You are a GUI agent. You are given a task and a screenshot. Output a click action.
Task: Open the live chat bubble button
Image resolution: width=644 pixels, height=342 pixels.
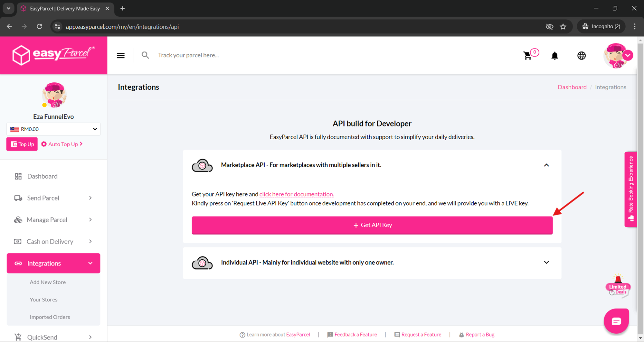(x=616, y=321)
